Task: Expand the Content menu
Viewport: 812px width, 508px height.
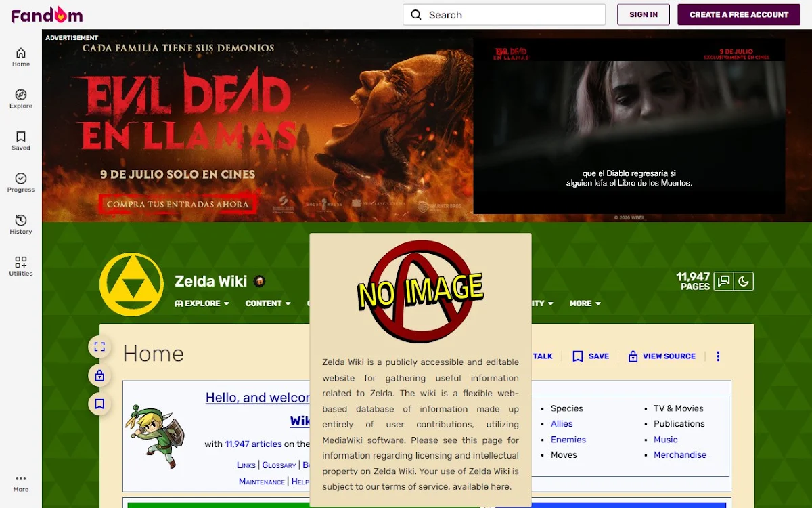Action: [x=268, y=303]
